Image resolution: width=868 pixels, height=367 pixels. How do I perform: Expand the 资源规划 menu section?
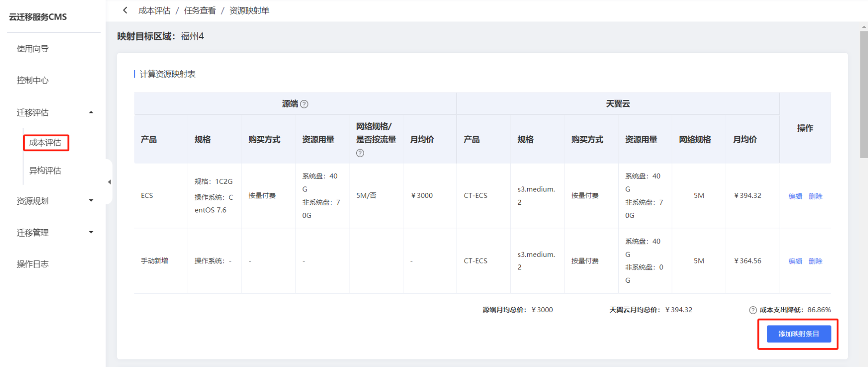(91, 201)
